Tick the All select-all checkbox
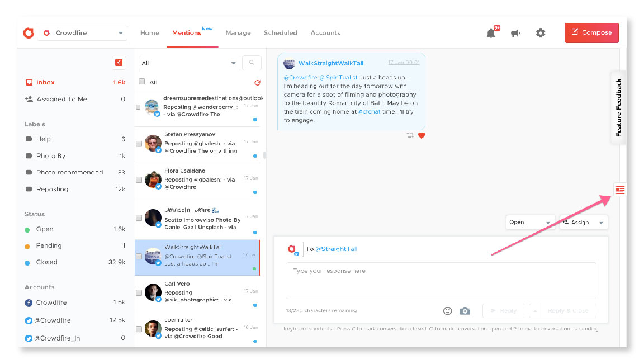 [141, 82]
